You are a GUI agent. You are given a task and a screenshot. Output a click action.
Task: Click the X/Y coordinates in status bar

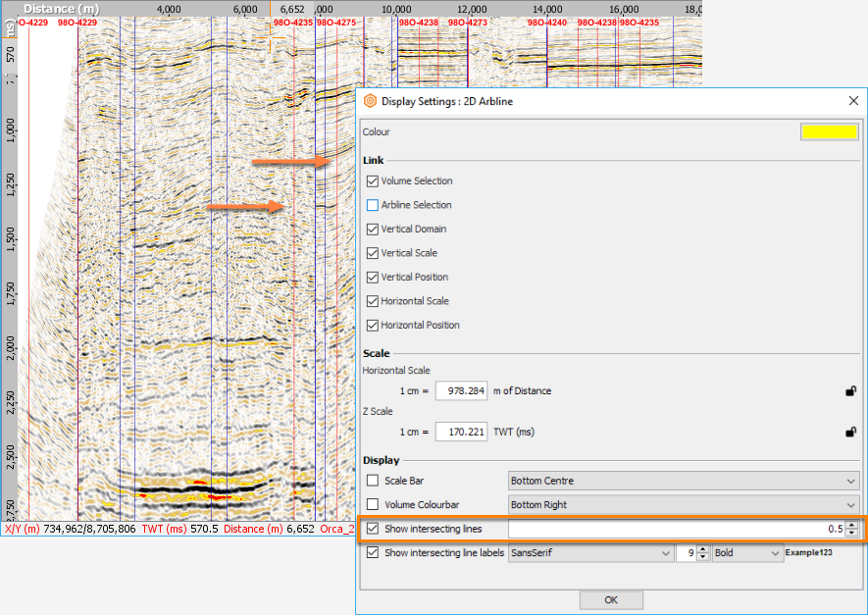(x=71, y=529)
